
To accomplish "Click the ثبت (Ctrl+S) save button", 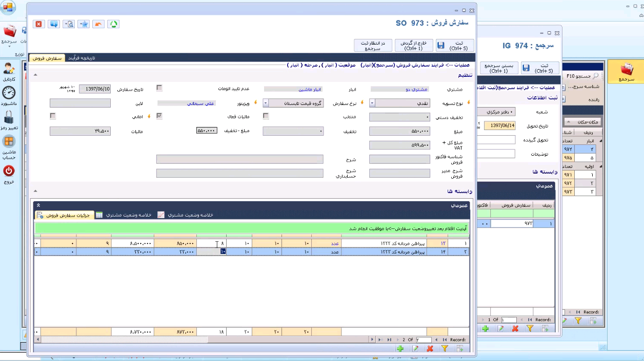I will 455,46.
